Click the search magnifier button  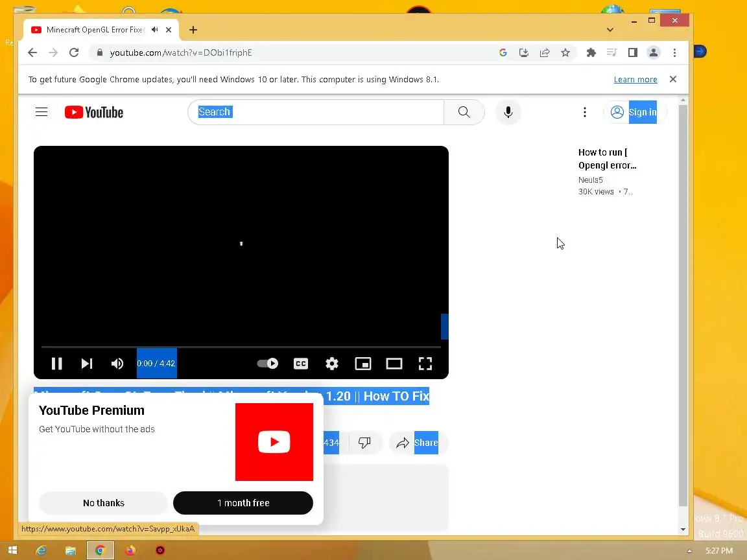click(x=464, y=112)
